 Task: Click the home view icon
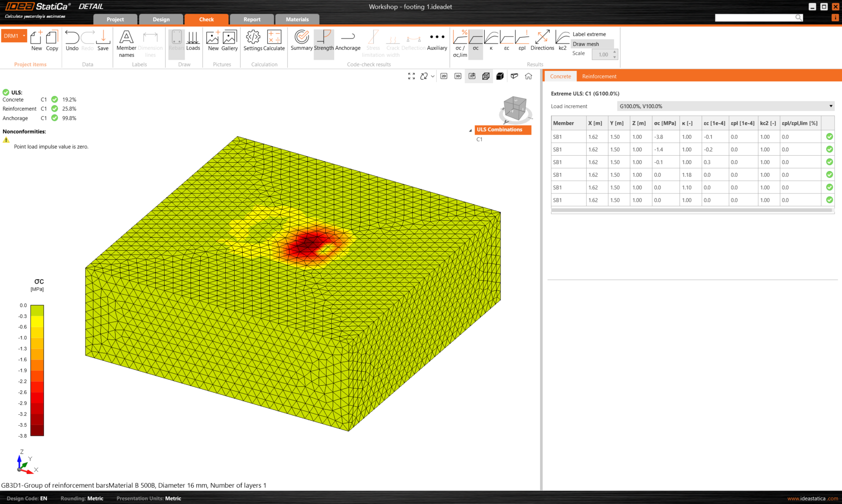(528, 76)
